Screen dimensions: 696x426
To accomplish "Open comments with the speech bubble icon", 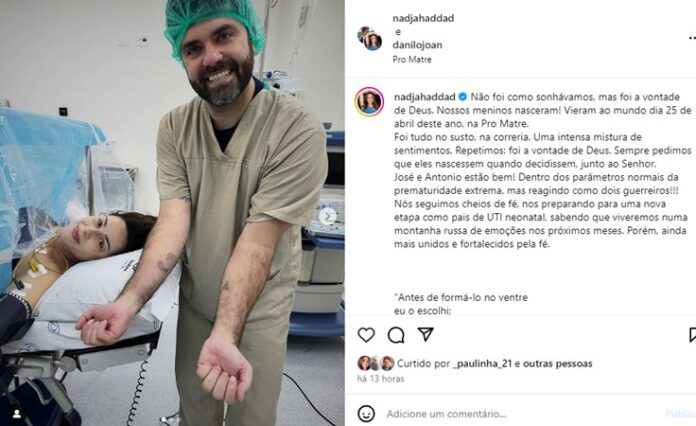I will point(396,335).
